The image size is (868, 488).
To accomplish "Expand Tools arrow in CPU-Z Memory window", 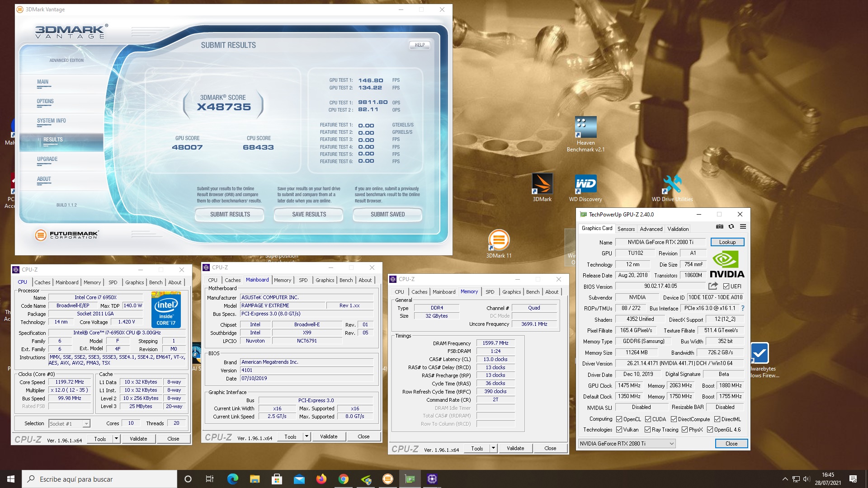I will 493,448.
